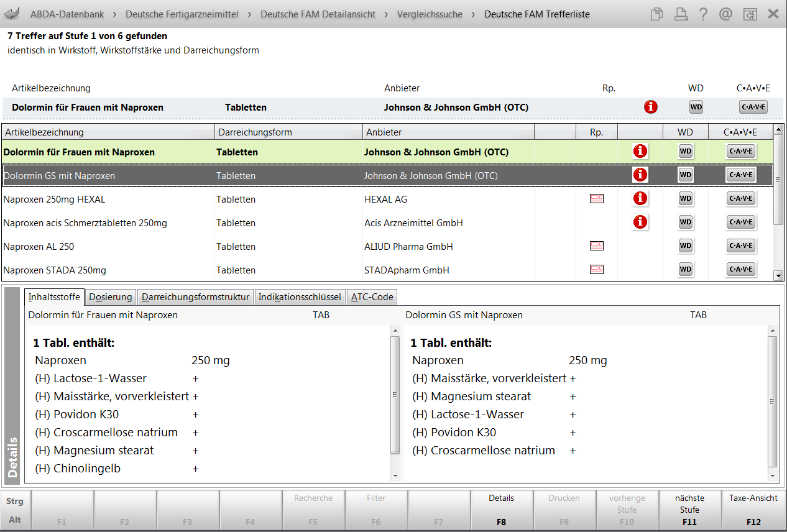Click the WD icon for Naproxen acis Schmerztabletten
The height and width of the screenshot is (532, 787).
[685, 222]
